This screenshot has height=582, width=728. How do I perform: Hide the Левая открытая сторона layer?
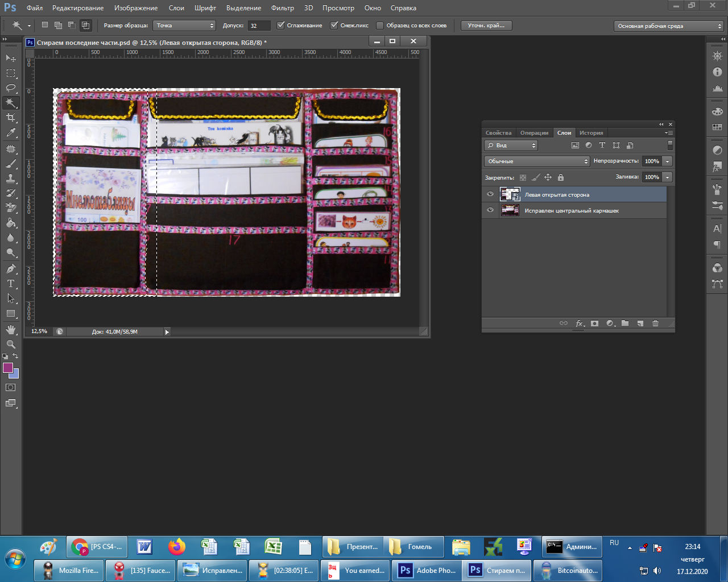coord(490,194)
